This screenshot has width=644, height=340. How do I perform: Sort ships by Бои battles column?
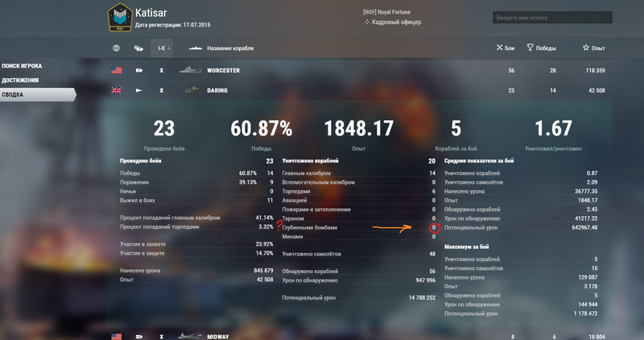click(506, 48)
